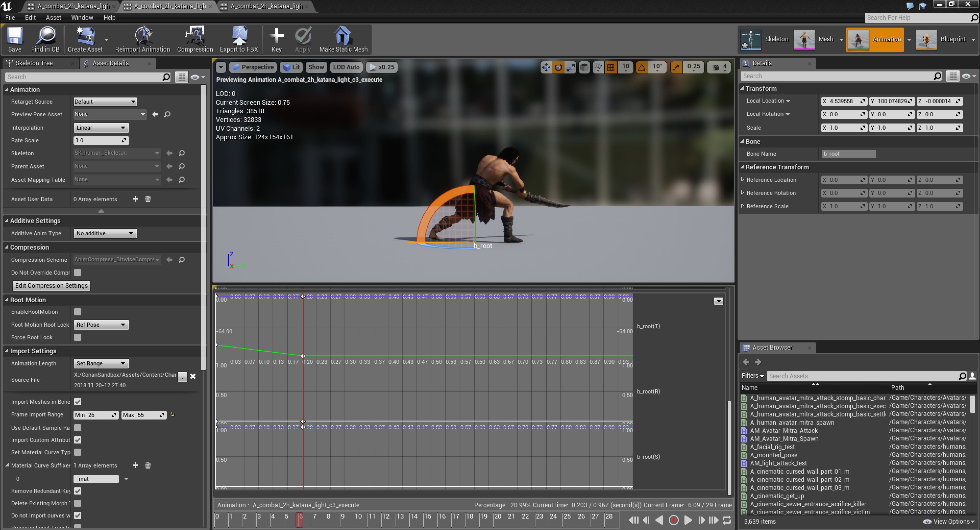Click the Edit Compression Settings button

point(51,286)
